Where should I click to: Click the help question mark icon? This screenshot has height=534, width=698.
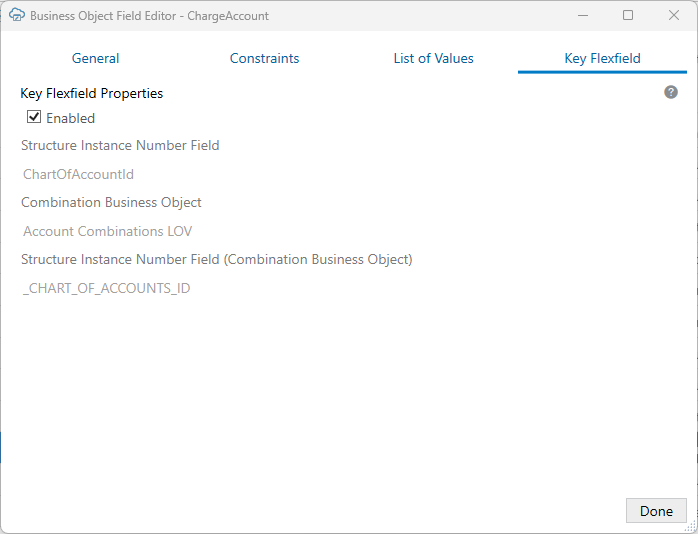coord(671,92)
